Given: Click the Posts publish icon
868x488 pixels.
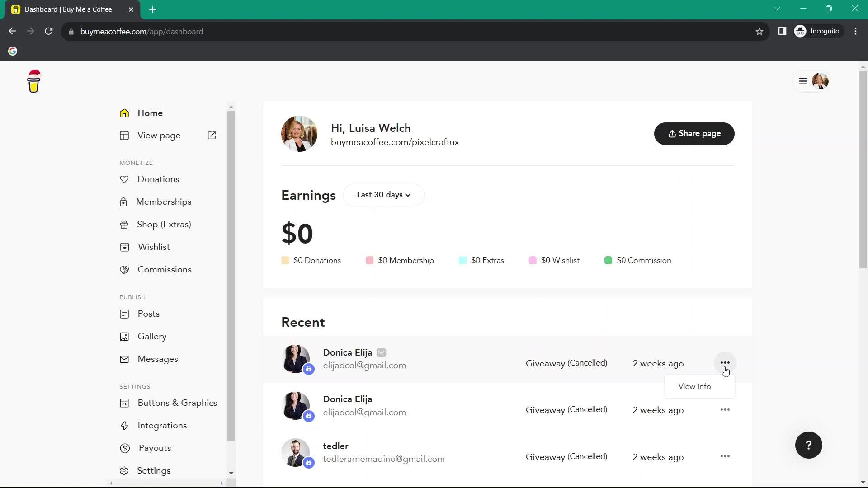Looking at the screenshot, I should [123, 314].
